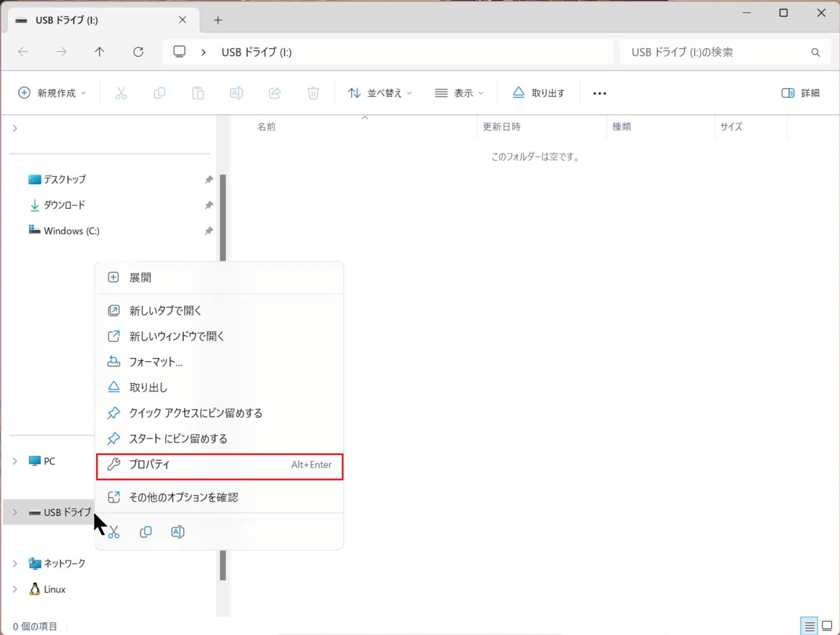Expand the PC tree item in sidebar

15,461
